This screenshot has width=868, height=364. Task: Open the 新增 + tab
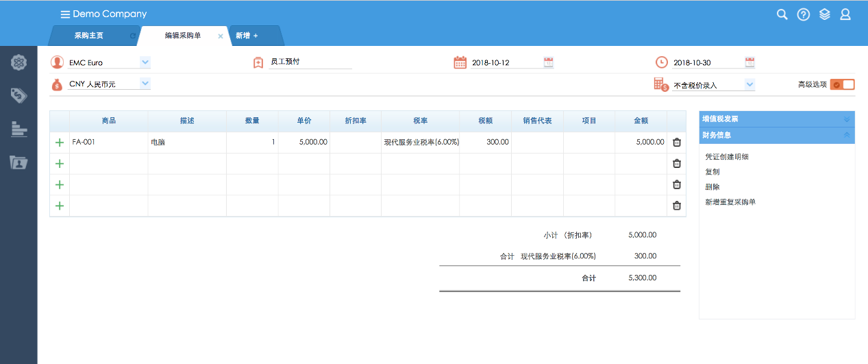click(x=247, y=36)
